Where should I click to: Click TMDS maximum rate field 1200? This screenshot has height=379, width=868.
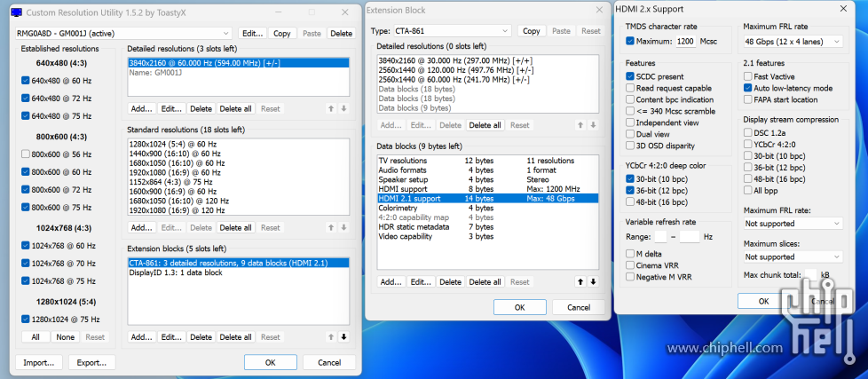click(x=685, y=42)
